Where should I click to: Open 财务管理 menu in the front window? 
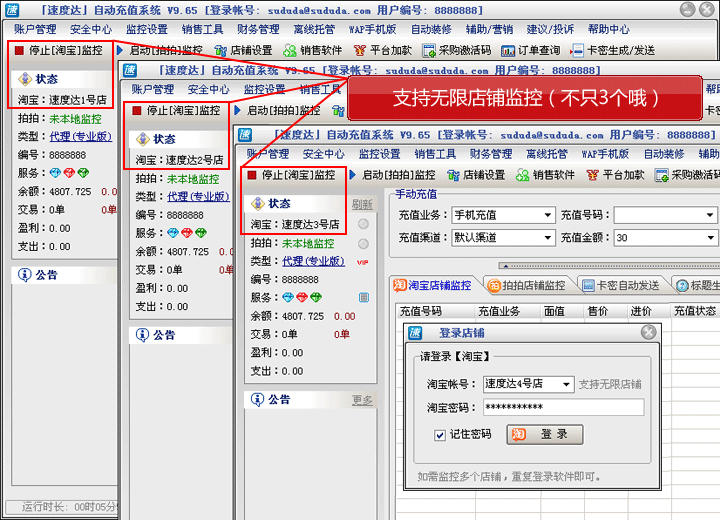(x=491, y=154)
